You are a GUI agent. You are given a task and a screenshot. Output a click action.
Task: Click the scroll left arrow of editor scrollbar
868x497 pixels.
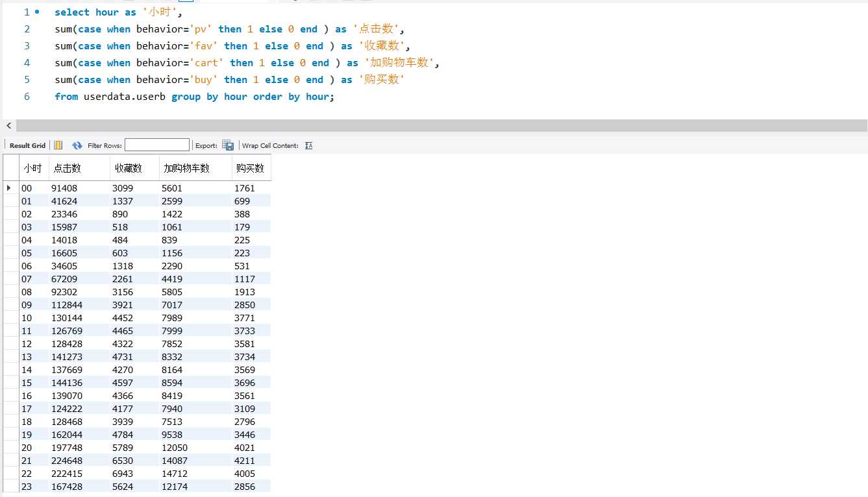pos(8,126)
